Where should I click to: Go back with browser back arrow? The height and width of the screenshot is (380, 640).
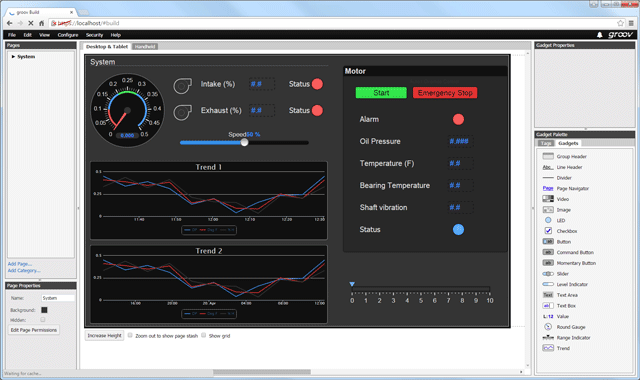tap(9, 23)
